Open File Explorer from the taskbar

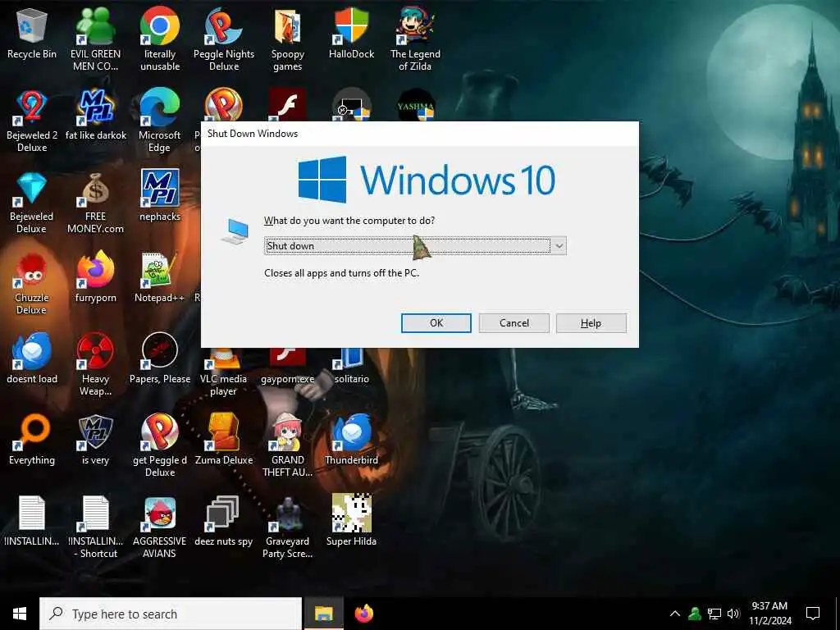coord(323,614)
